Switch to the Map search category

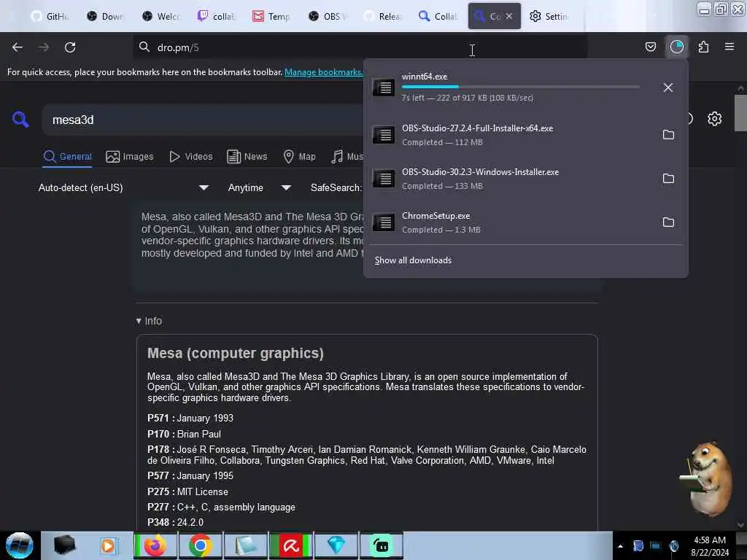[299, 157]
